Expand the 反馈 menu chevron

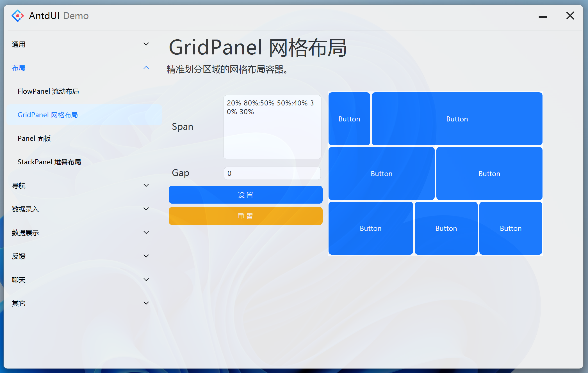pyautogui.click(x=146, y=256)
